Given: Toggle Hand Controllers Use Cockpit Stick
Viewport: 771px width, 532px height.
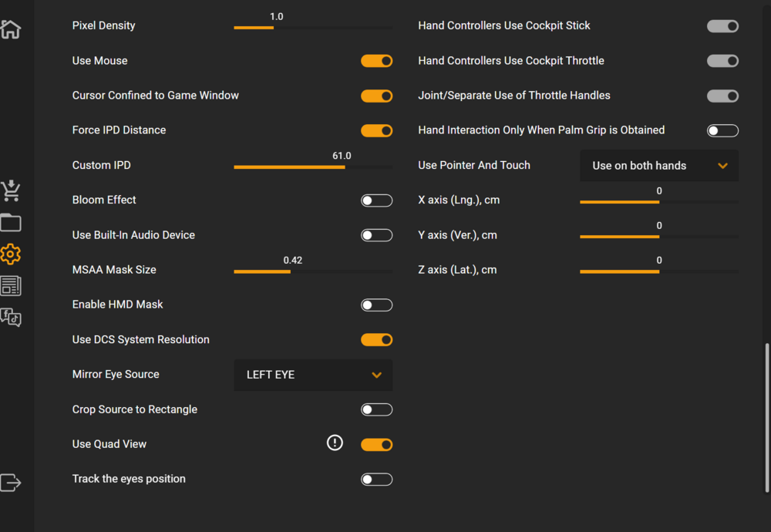Looking at the screenshot, I should coord(722,26).
